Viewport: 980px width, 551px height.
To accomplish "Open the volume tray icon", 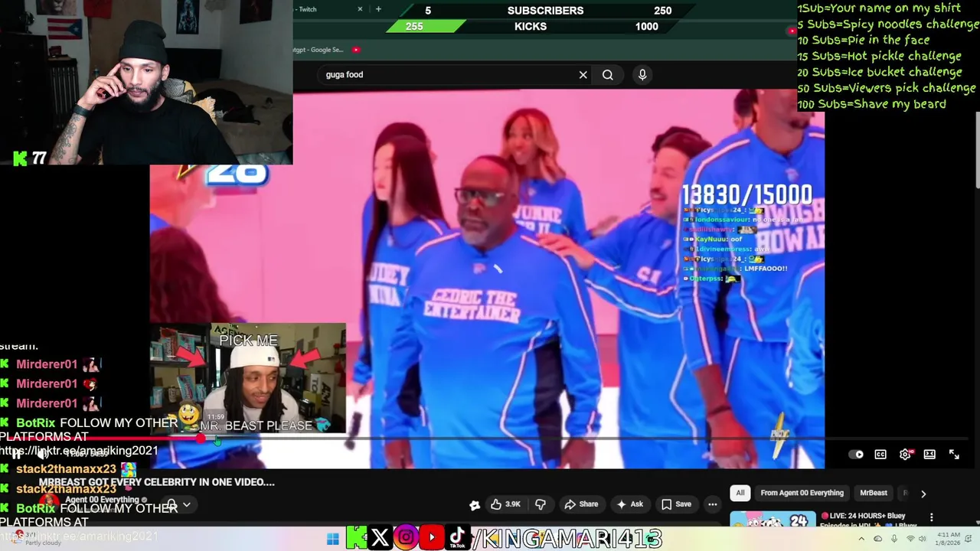I will [x=923, y=539].
